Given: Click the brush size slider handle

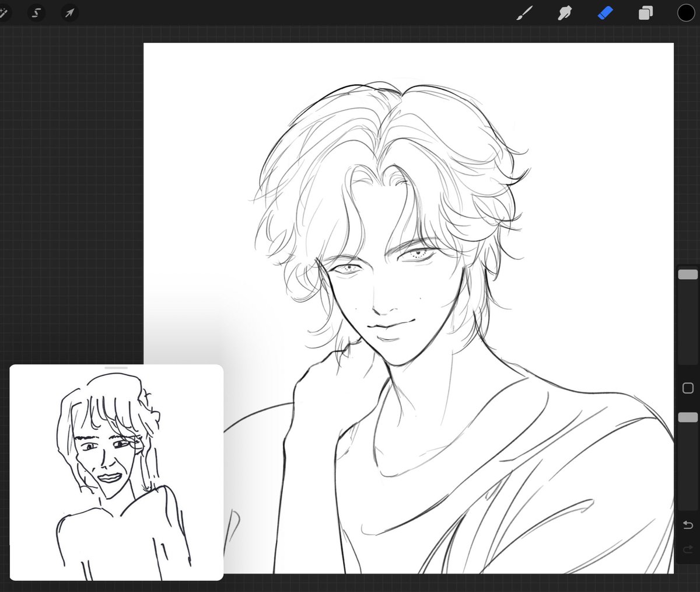Looking at the screenshot, I should (x=688, y=274).
